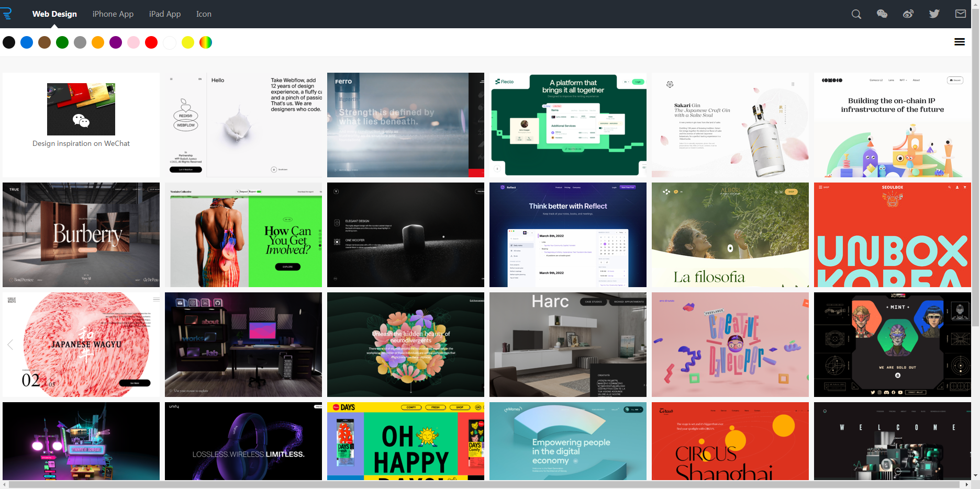Filter by the black color swatch
The width and height of the screenshot is (980, 489).
pos(9,42)
